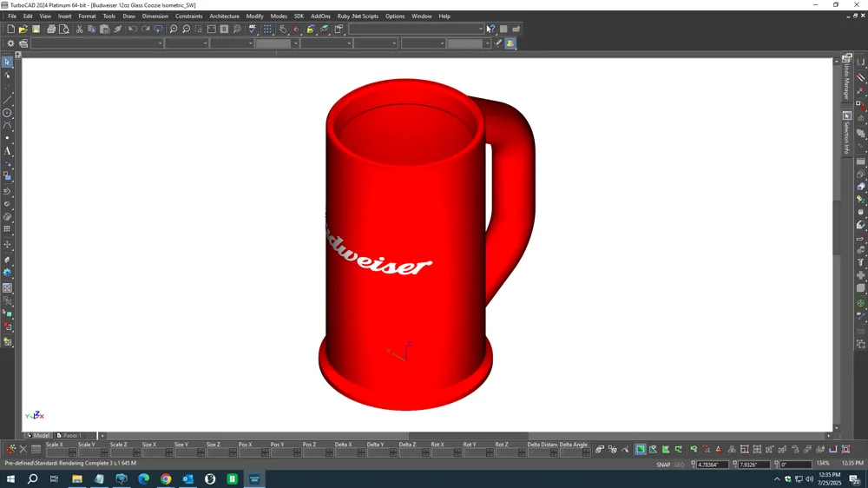Zoom in with the magnifier plus icon
The image size is (868, 488).
pos(174,29)
